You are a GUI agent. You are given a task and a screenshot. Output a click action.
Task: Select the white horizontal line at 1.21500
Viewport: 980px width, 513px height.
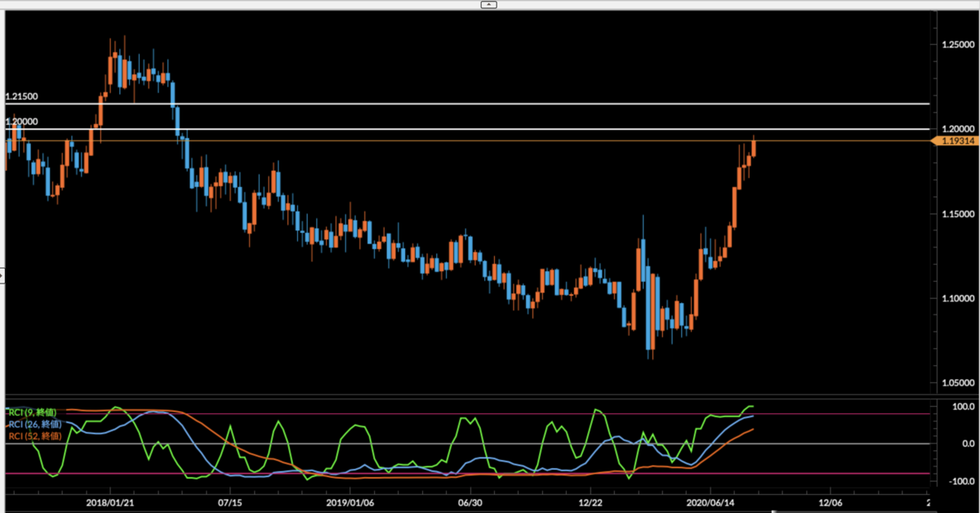pos(465,104)
